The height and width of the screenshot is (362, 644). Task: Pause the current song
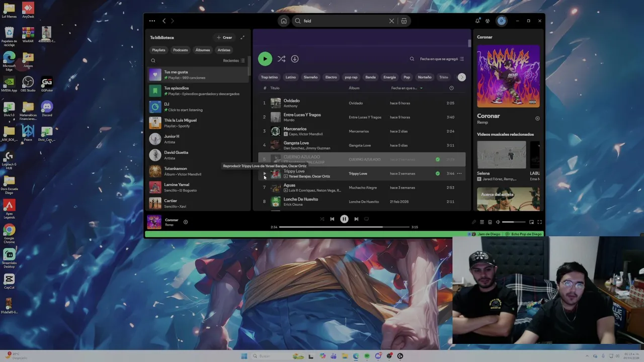pyautogui.click(x=344, y=219)
